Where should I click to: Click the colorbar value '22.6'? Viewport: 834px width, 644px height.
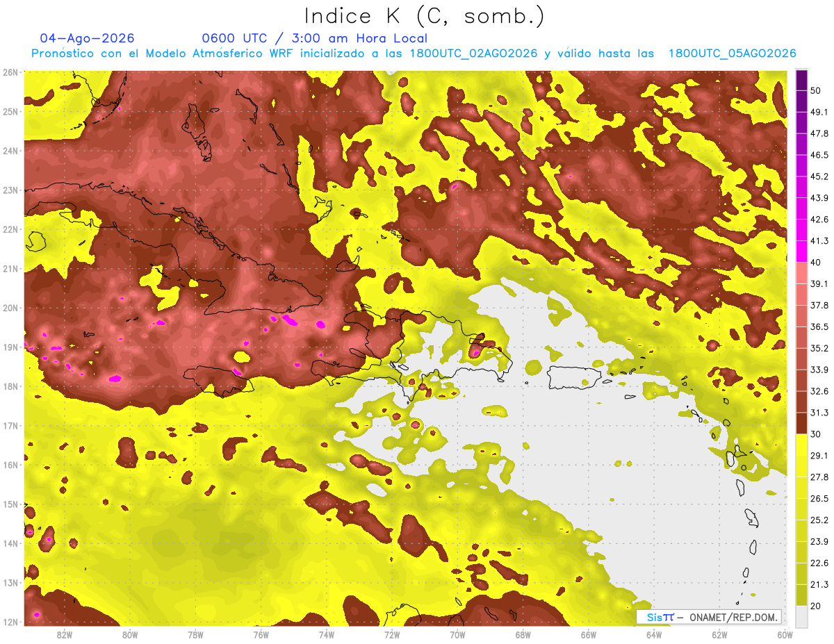[x=819, y=563]
